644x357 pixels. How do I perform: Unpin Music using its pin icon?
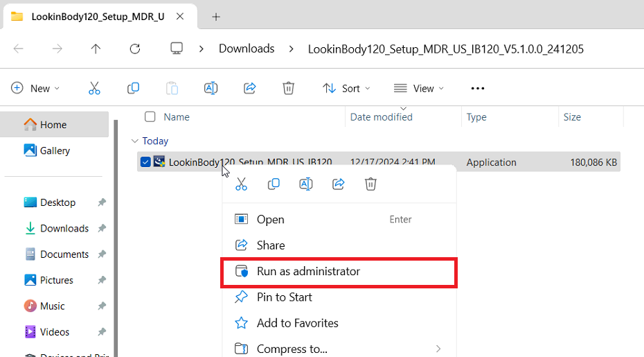(x=102, y=306)
